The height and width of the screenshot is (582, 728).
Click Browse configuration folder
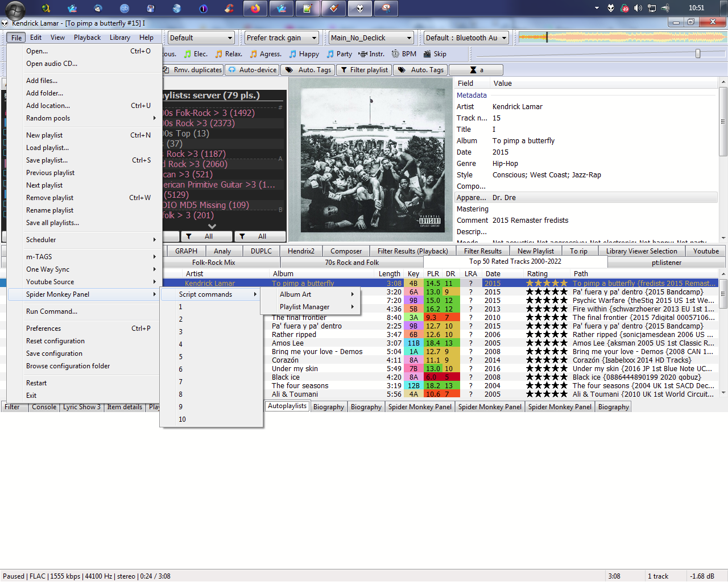84,366
